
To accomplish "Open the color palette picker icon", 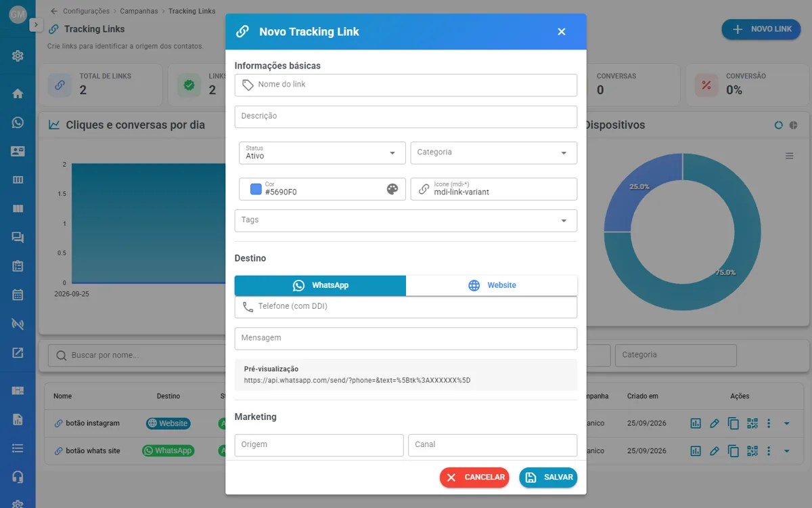I will click(392, 189).
